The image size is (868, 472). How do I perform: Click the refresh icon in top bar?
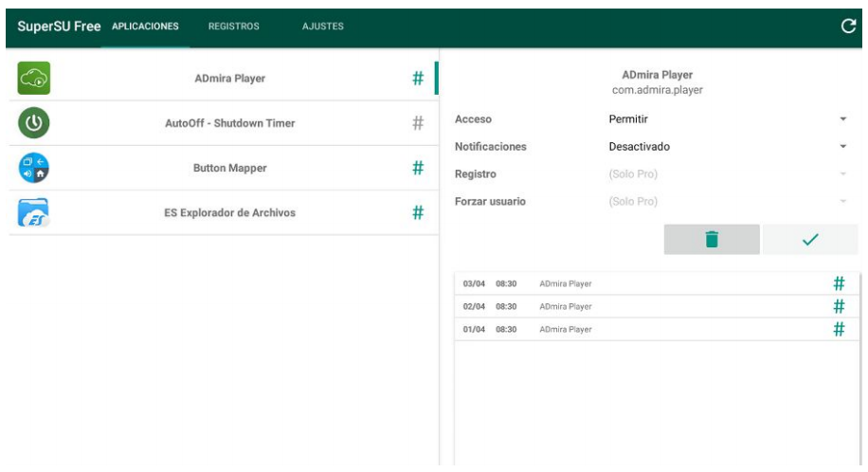point(848,27)
